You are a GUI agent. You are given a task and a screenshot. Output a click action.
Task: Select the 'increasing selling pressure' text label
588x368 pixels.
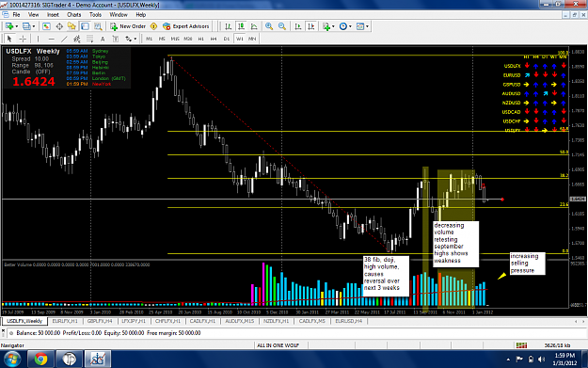pyautogui.click(x=527, y=264)
